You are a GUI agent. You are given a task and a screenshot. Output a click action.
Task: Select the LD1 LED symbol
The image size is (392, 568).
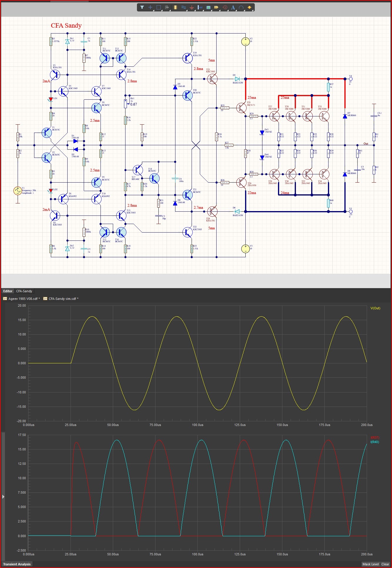(51, 99)
